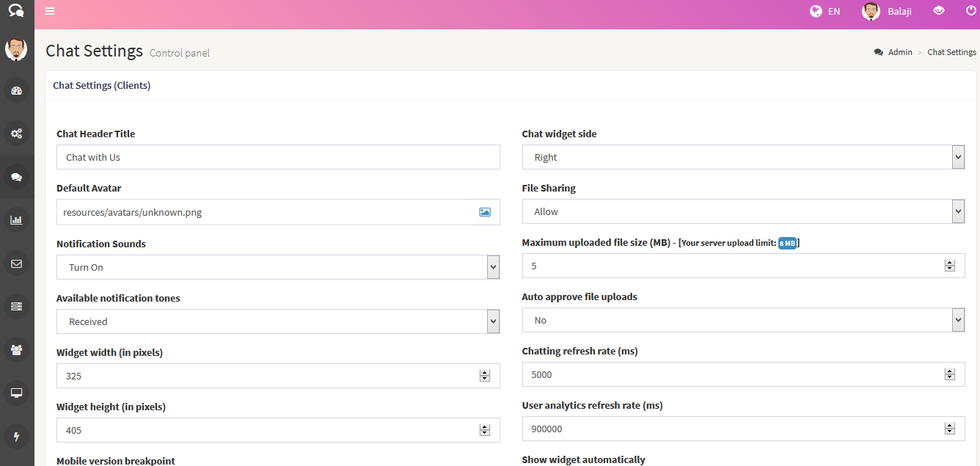Open the envelope messages icon
980x466 pixels.
(x=16, y=263)
